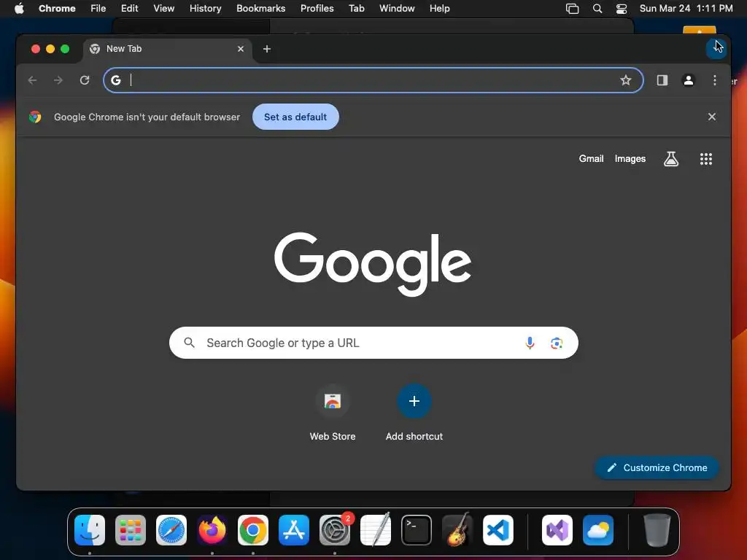Open Control Center in menu bar
This screenshot has height=560, width=747.
click(622, 9)
